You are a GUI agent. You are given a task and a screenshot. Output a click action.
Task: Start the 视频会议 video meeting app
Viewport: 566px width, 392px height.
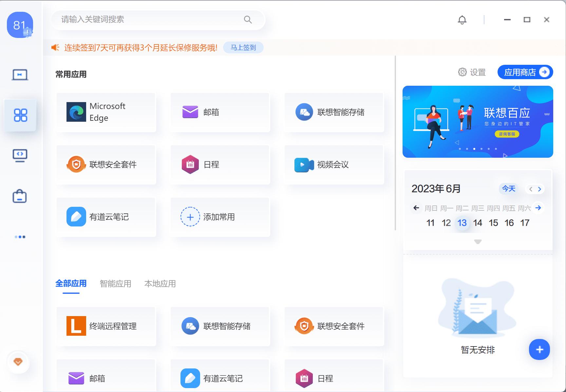pyautogui.click(x=333, y=165)
